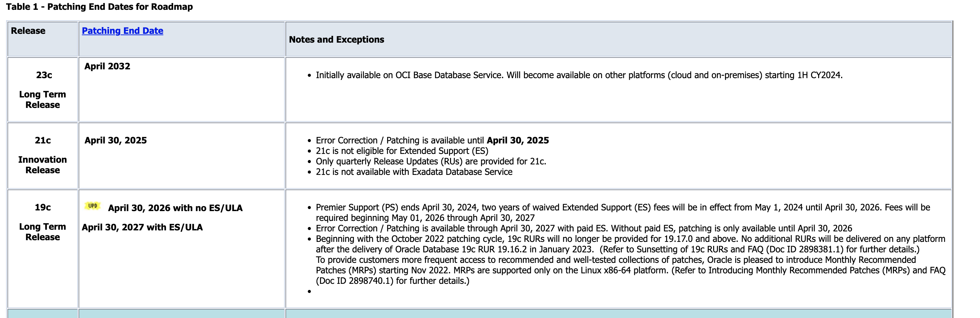Click the April 2032 date
The image size is (980, 318).
[107, 66]
